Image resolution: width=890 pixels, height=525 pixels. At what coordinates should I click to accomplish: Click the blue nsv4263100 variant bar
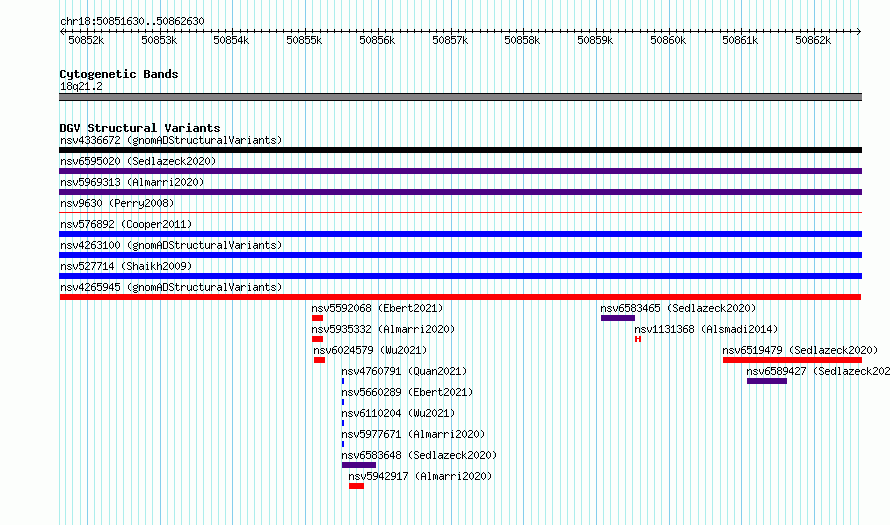(460, 255)
